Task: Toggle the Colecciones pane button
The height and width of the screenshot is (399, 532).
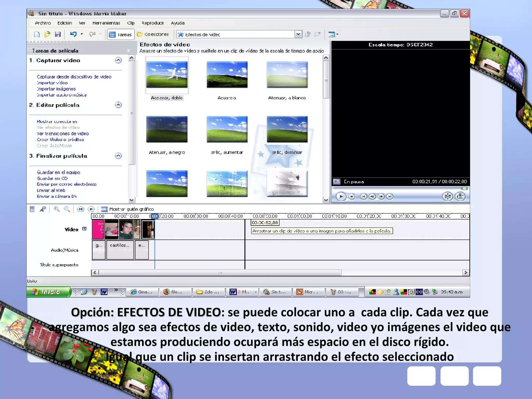Action: tap(153, 34)
